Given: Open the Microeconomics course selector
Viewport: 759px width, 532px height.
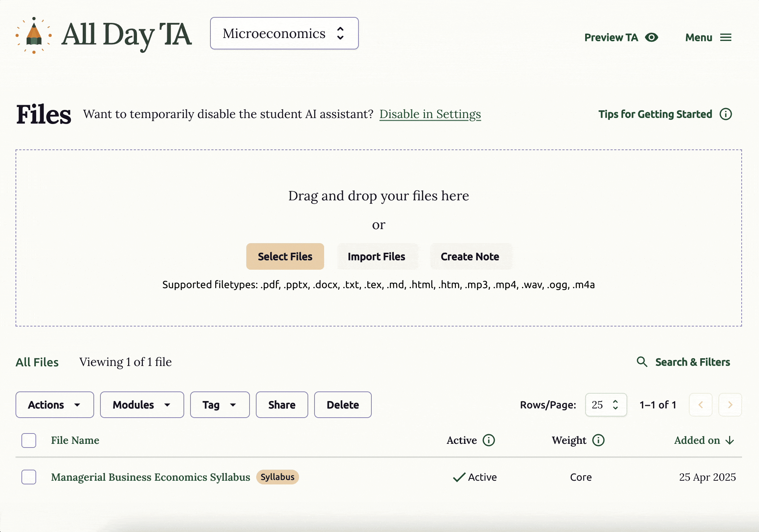Looking at the screenshot, I should tap(284, 33).
